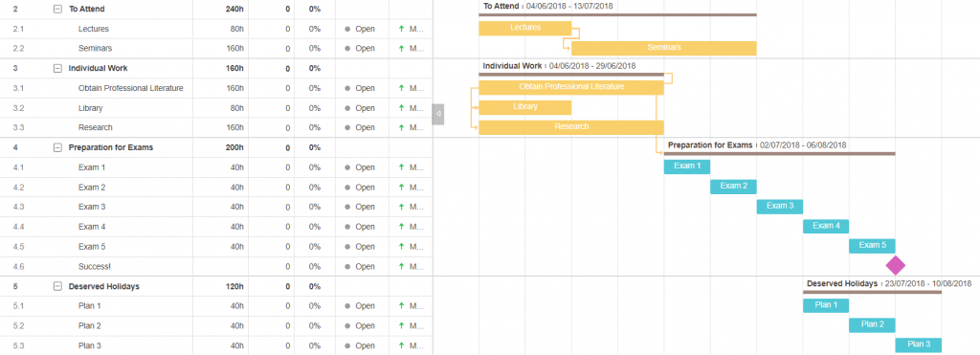Click the green priority arrow for Library
This screenshot has width=980, height=355.
[x=401, y=107]
